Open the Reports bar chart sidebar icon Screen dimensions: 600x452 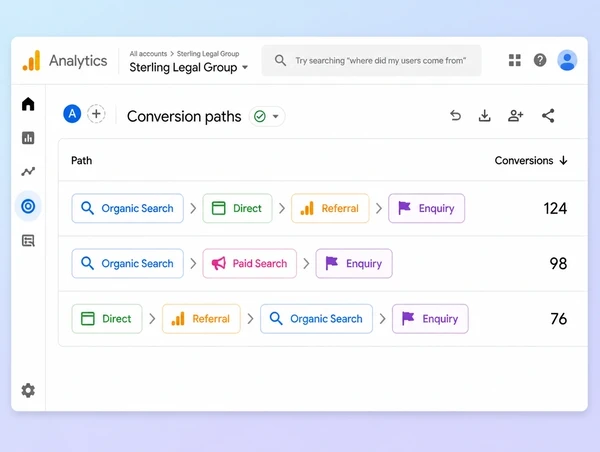(28, 138)
